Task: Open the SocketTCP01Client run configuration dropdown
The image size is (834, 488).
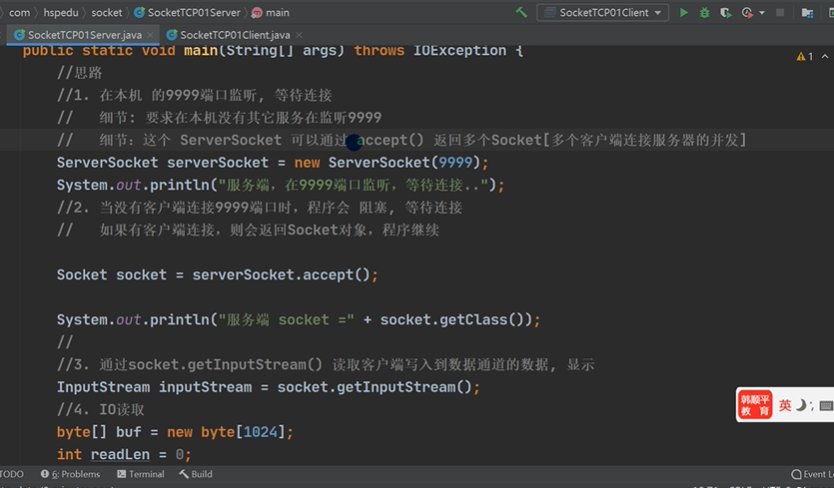Action: click(x=603, y=12)
